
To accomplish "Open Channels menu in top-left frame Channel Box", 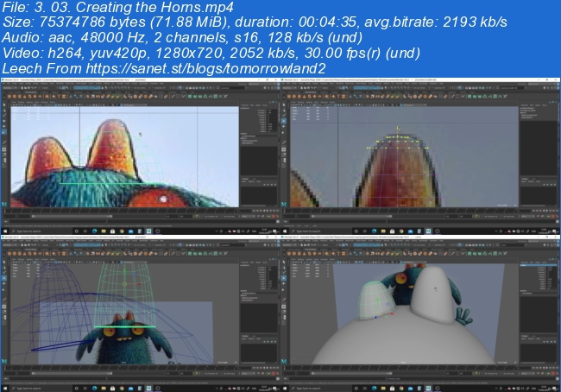I will (x=245, y=105).
